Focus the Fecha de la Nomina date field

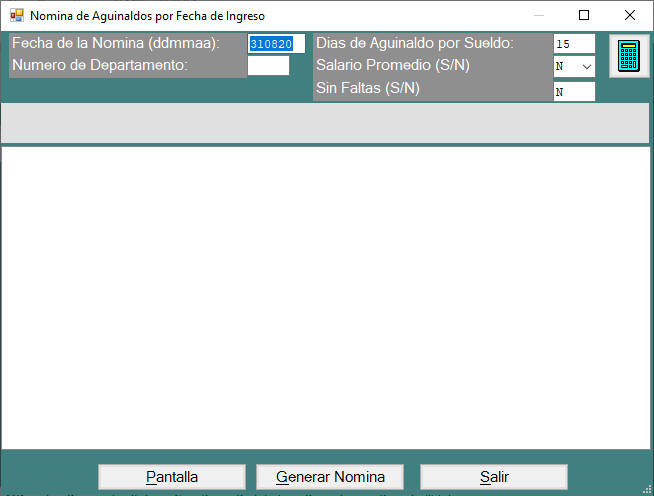point(275,44)
